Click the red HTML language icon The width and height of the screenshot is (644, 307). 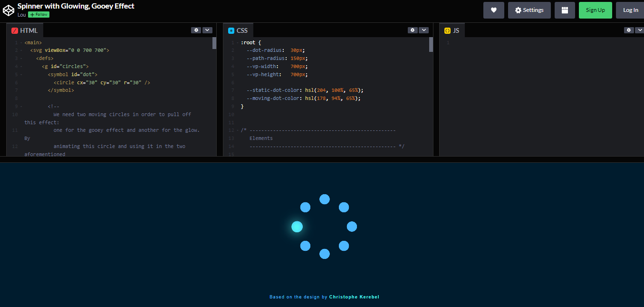coord(14,30)
